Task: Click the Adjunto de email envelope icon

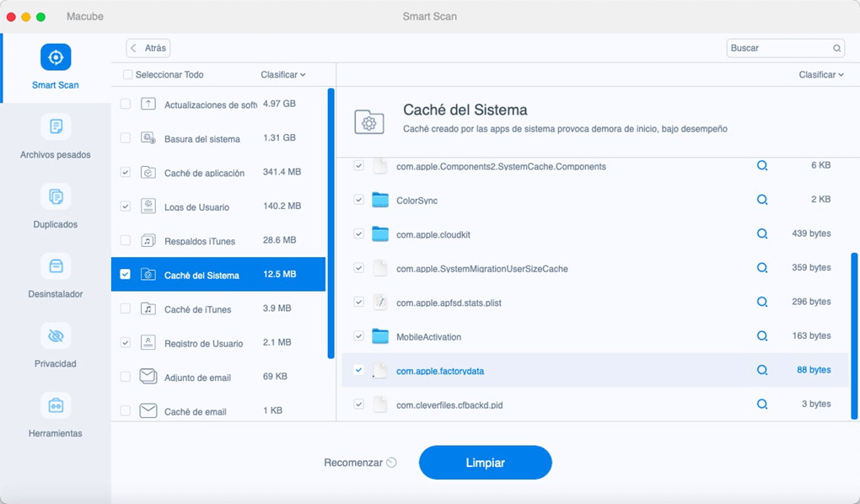Action: click(148, 376)
